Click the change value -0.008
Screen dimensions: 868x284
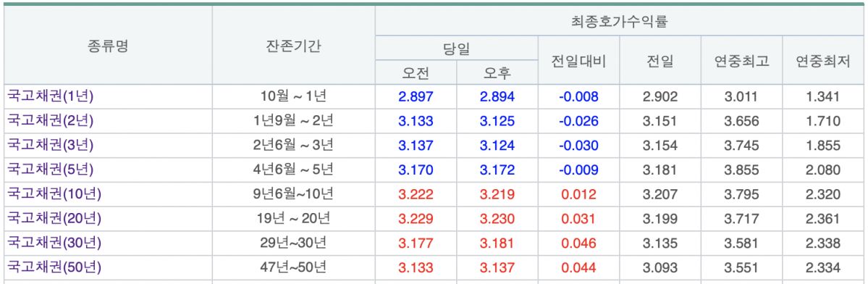(x=578, y=97)
